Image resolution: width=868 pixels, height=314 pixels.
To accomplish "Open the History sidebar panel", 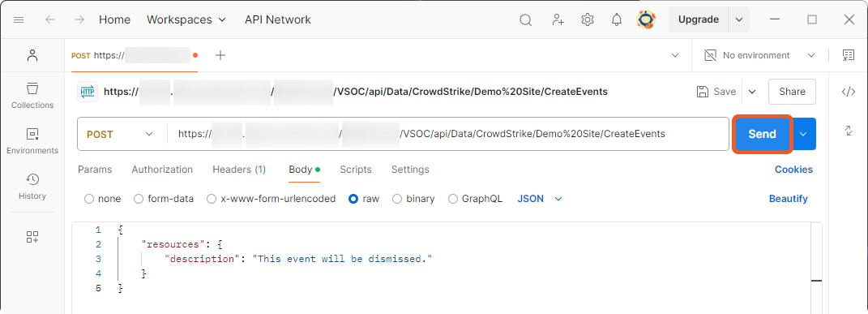I will pos(32,187).
